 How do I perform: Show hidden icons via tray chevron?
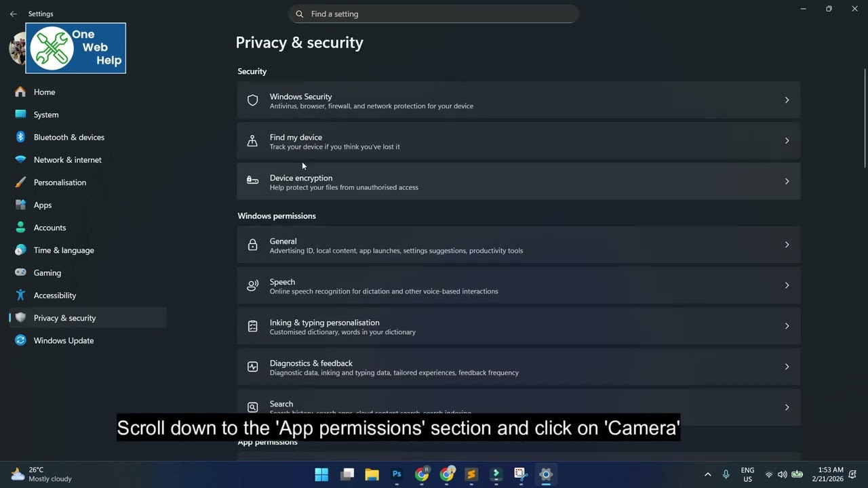[x=707, y=474]
